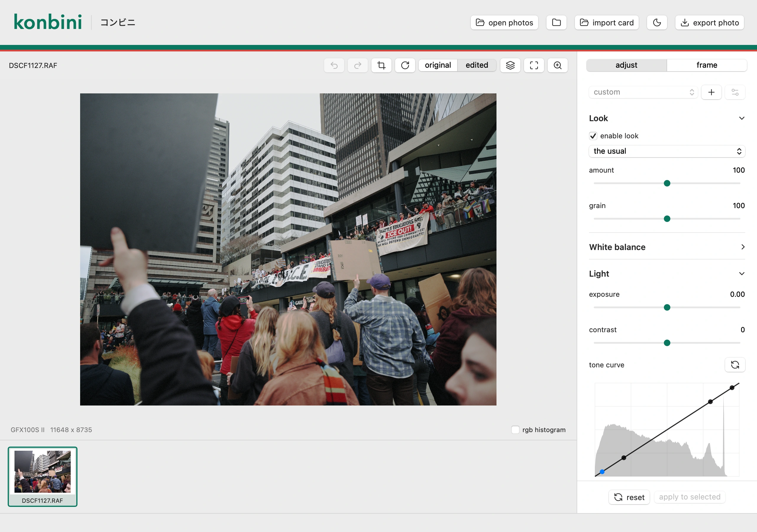Uncheck the enable look checkbox
The image size is (757, 532).
click(x=593, y=136)
